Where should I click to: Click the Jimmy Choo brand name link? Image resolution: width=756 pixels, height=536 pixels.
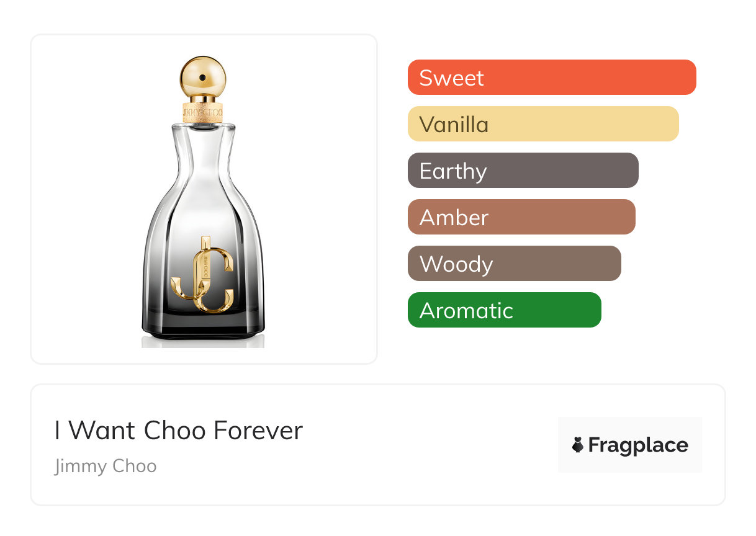click(x=106, y=466)
